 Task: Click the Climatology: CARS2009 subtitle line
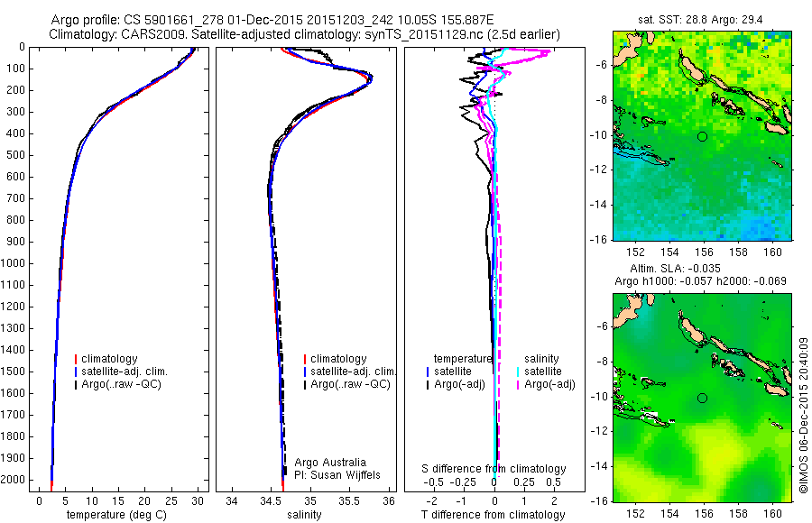[305, 34]
